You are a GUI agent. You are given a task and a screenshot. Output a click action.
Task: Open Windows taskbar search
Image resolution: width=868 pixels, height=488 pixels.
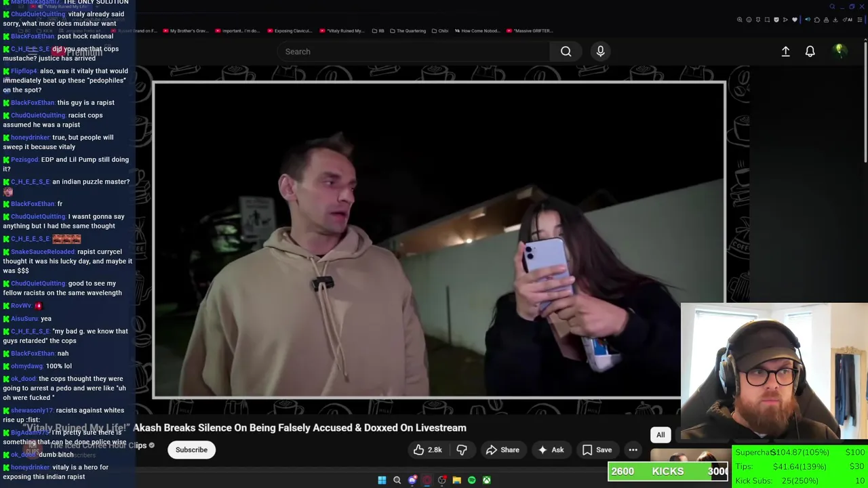click(397, 480)
